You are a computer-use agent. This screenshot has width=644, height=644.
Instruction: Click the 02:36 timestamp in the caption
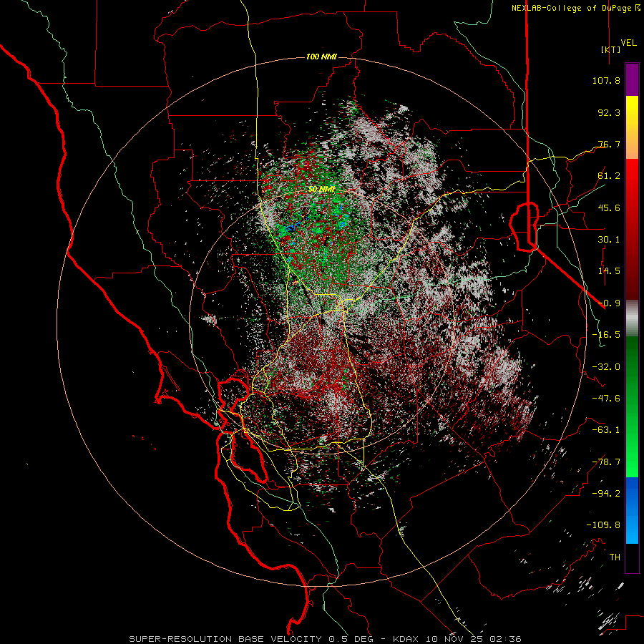pos(507,639)
